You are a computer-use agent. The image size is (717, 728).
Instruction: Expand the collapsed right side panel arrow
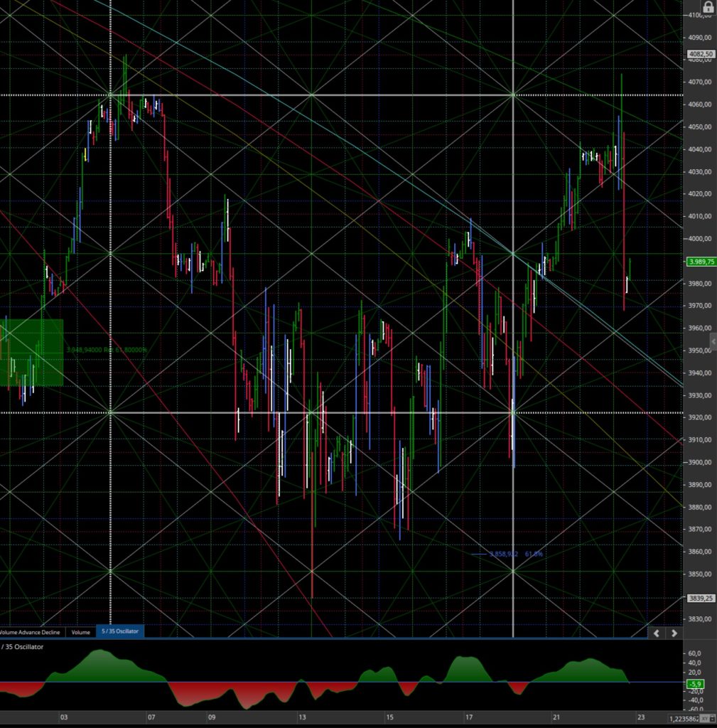click(x=713, y=341)
